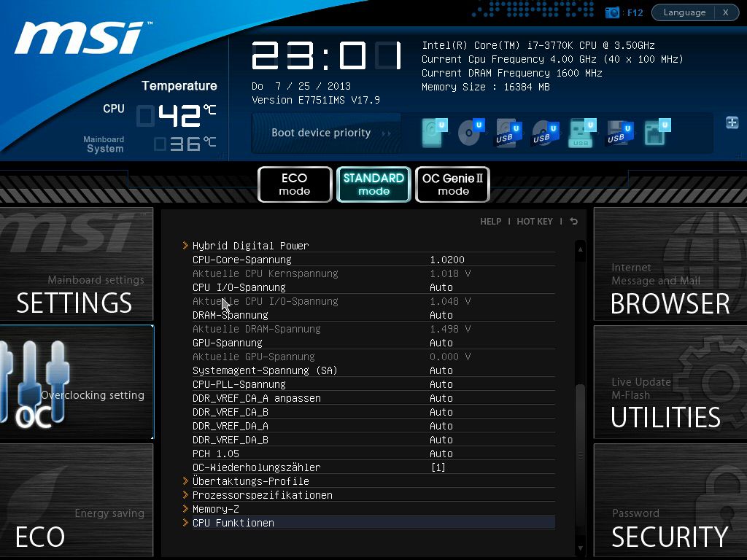Click the Aktuelle CPU Kernspannung 1.018 V reading
747x560 pixels.
[x=450, y=273]
